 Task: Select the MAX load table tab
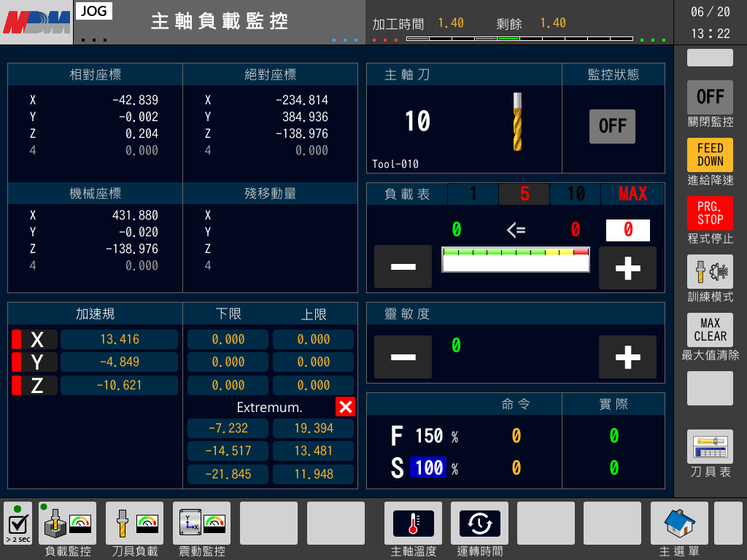[632, 194]
